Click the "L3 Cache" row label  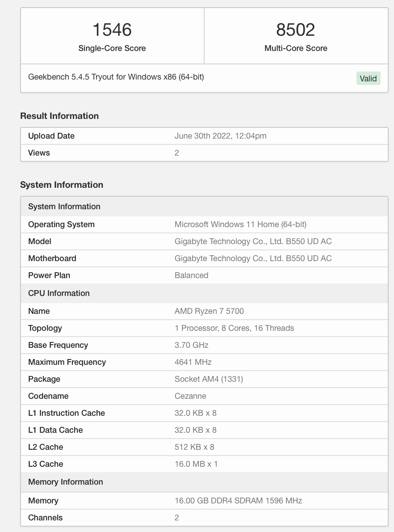46,464
